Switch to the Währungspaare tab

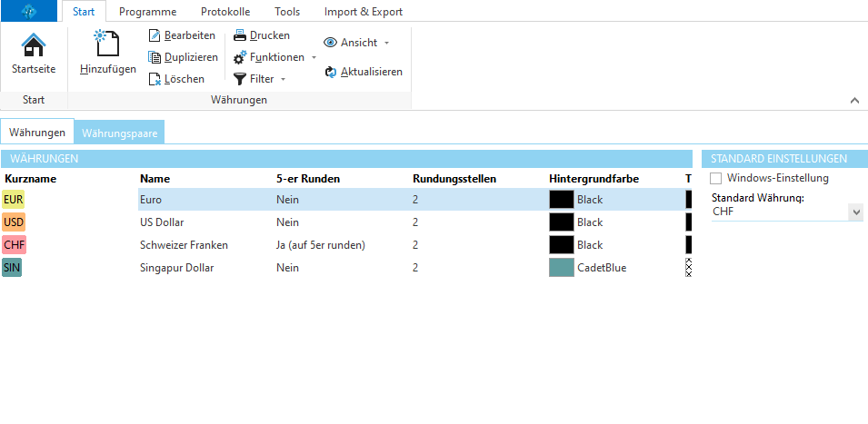pos(120,133)
